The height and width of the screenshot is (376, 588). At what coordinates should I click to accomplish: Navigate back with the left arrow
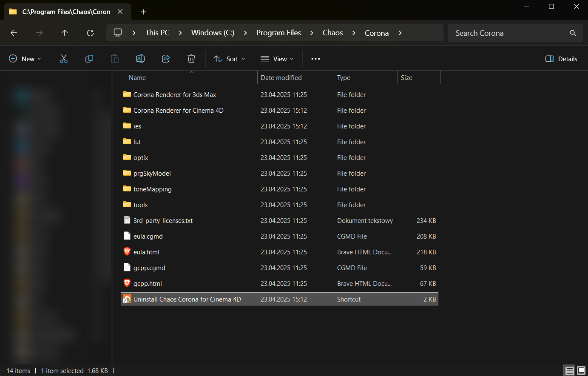coord(14,33)
